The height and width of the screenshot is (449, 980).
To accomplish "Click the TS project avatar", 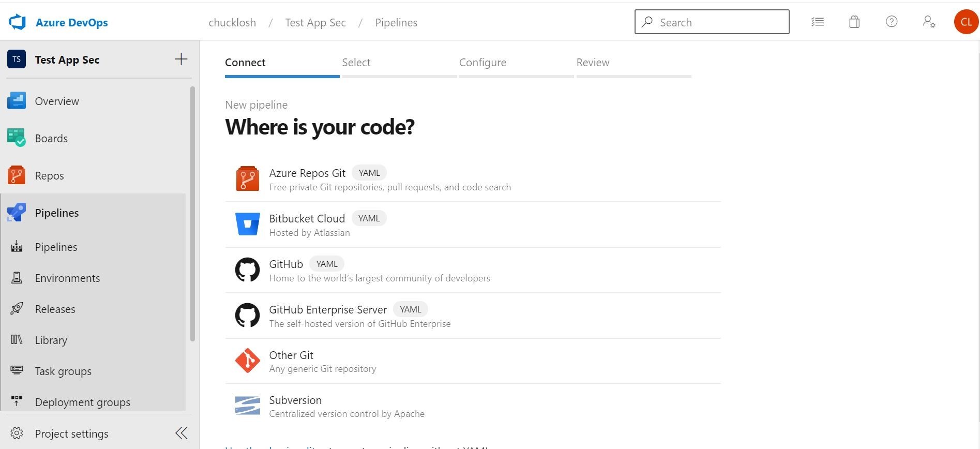I will pos(17,59).
